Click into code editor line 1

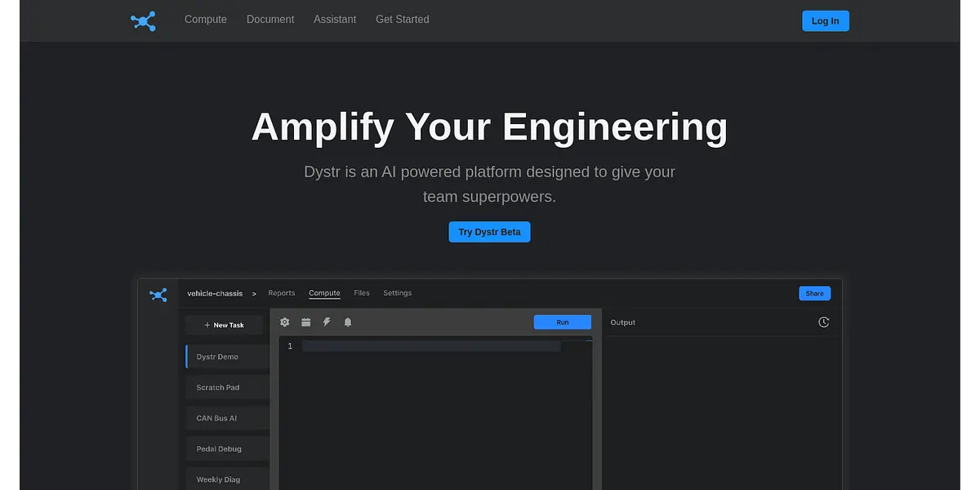point(431,346)
